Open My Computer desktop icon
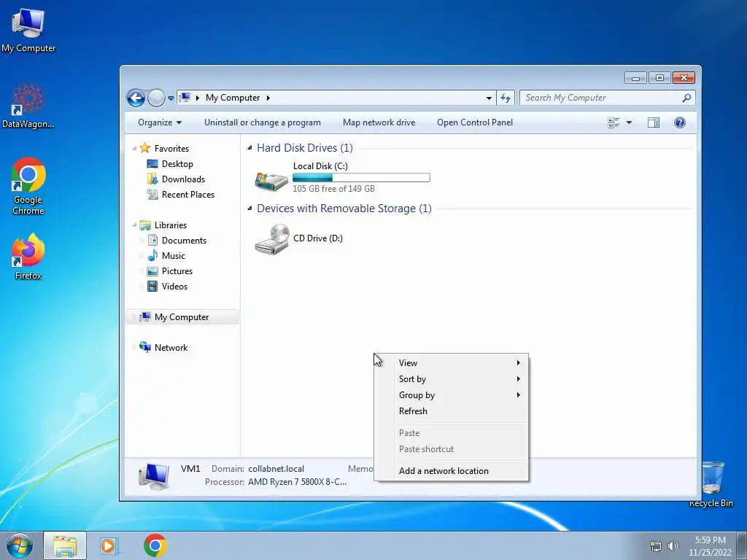 click(x=28, y=31)
